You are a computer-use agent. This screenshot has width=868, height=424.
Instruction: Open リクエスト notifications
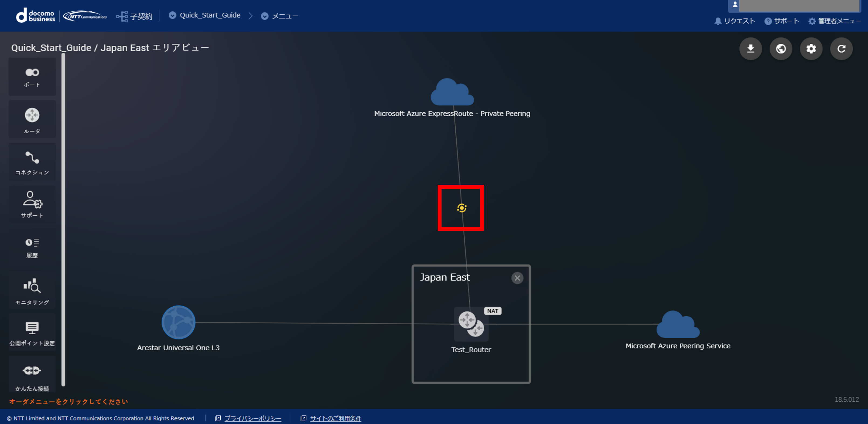click(735, 21)
